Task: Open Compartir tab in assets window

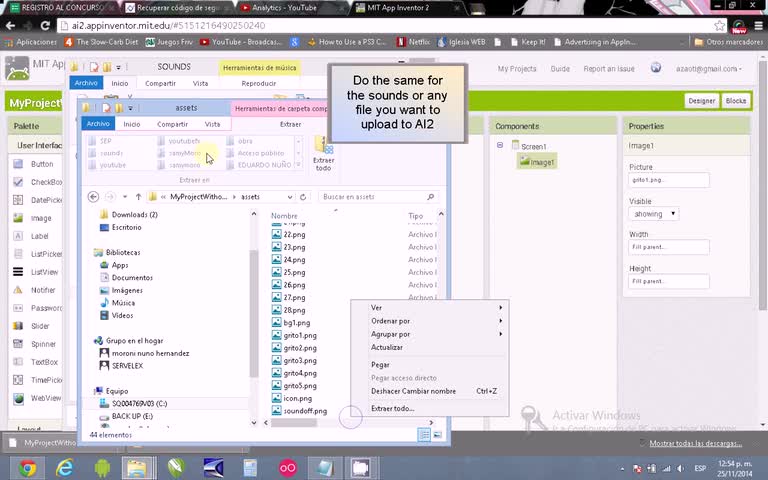Action: pyautogui.click(x=172, y=124)
